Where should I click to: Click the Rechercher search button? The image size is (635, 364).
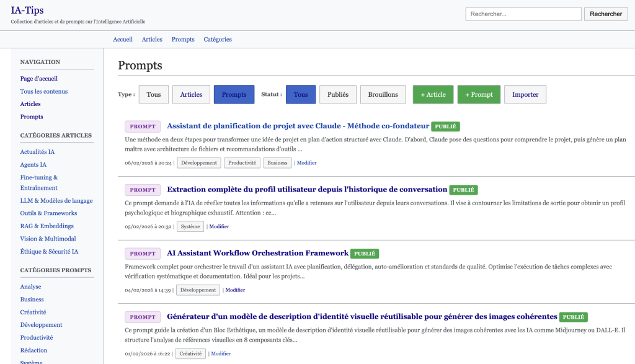(605, 14)
